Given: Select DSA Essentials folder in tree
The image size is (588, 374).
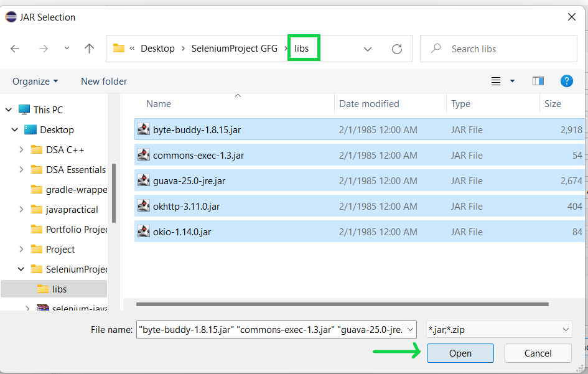Looking at the screenshot, I should pyautogui.click(x=76, y=169).
